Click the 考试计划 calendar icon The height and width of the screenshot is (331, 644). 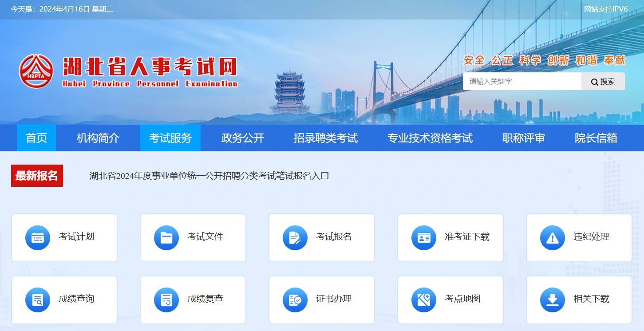click(38, 238)
